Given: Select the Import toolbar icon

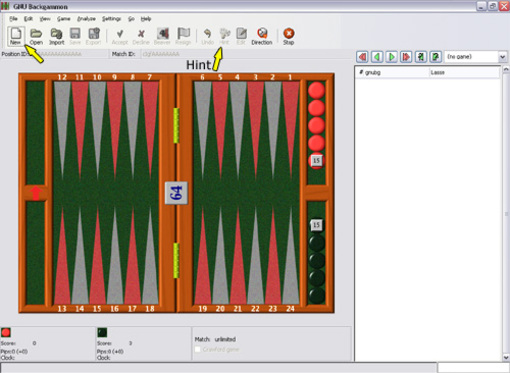Looking at the screenshot, I should (x=57, y=36).
